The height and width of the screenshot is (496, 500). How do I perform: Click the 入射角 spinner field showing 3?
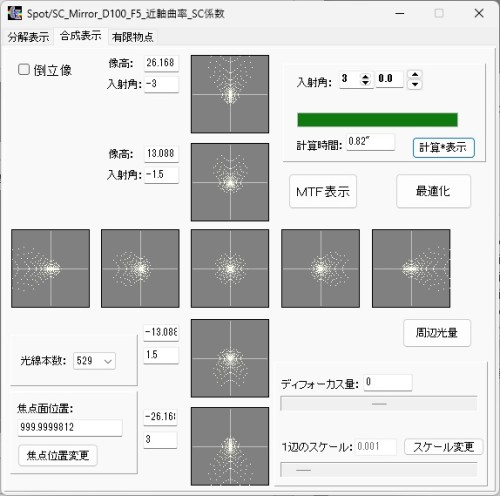pos(349,79)
